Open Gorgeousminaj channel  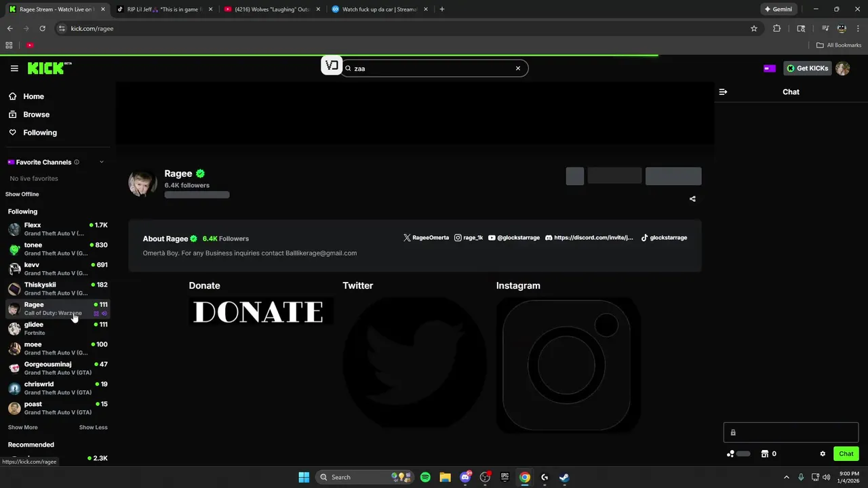tap(57, 368)
